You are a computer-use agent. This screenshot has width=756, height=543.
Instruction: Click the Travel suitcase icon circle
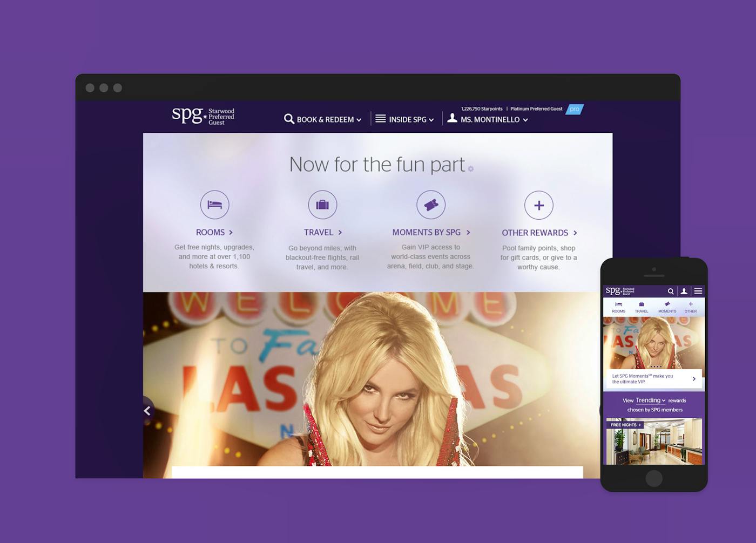click(x=322, y=205)
